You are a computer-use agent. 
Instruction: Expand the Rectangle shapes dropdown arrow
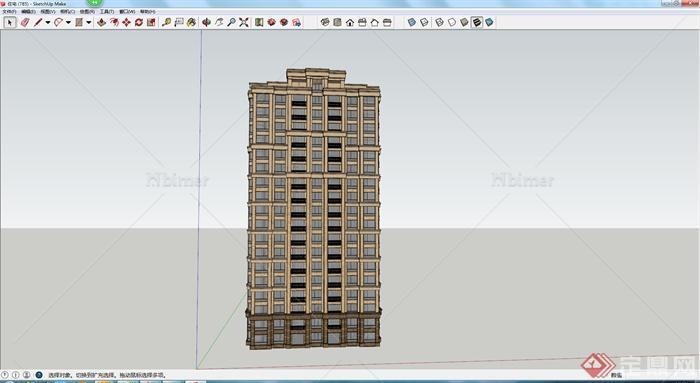coord(89,22)
